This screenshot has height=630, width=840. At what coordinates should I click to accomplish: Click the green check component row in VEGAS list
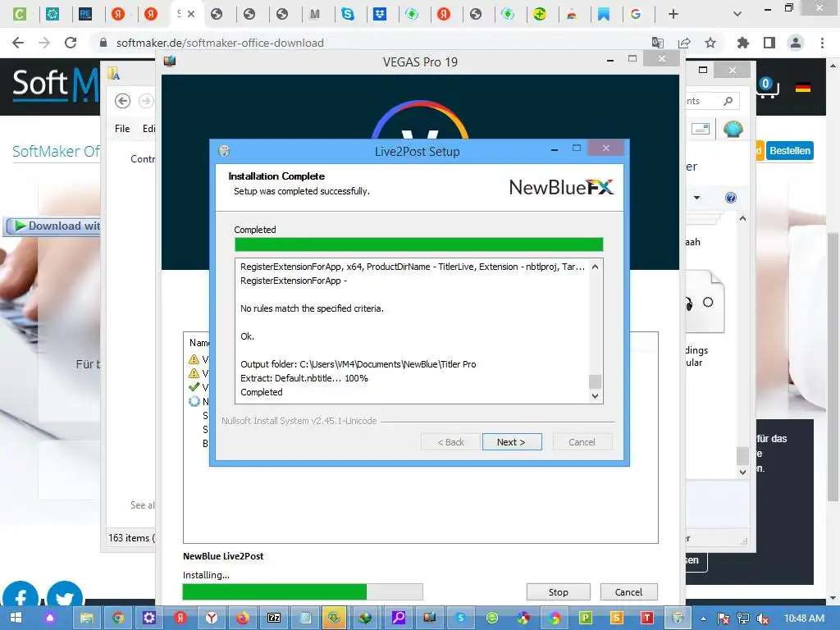point(199,387)
